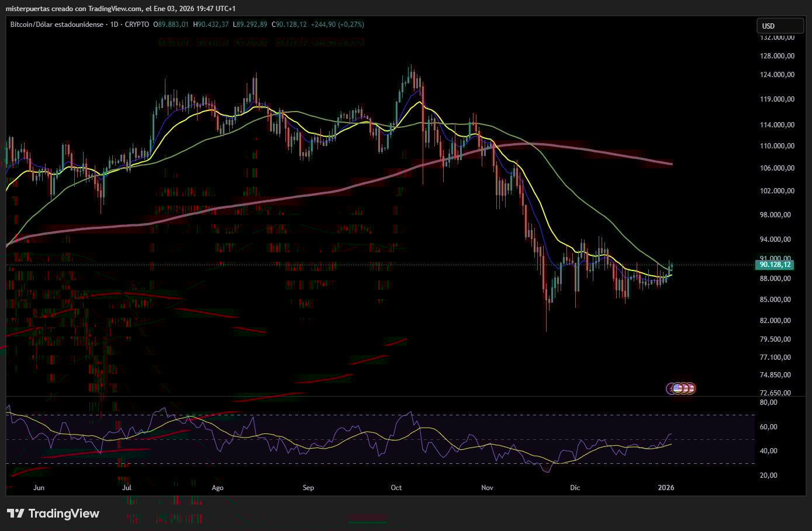Click the open value 89.883,01
The height and width of the screenshot is (531, 812).
173,25
